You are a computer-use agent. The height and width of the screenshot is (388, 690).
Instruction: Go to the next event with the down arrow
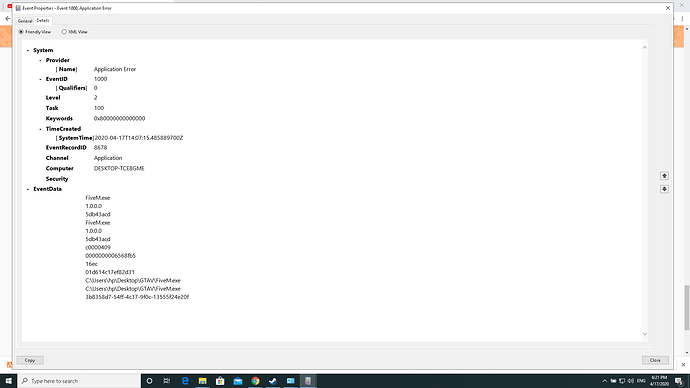(664, 189)
